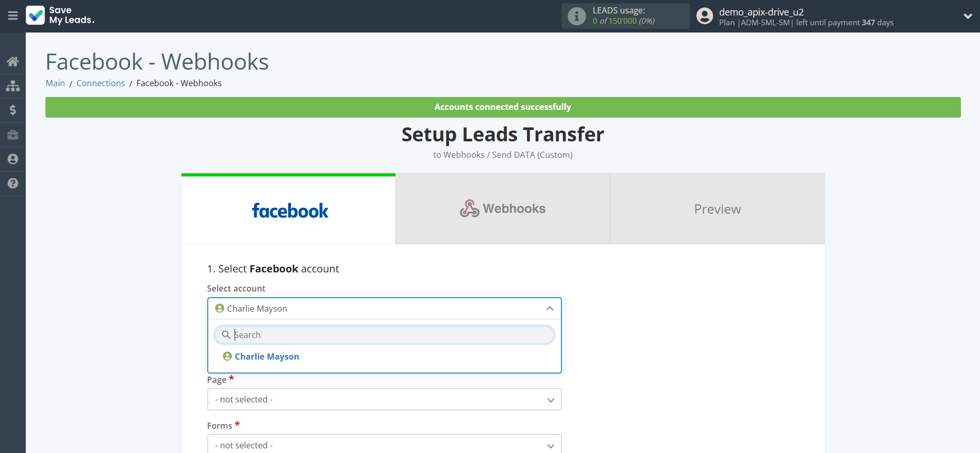
Task: Open billing dollar sign sidebar icon
Action: (13, 110)
